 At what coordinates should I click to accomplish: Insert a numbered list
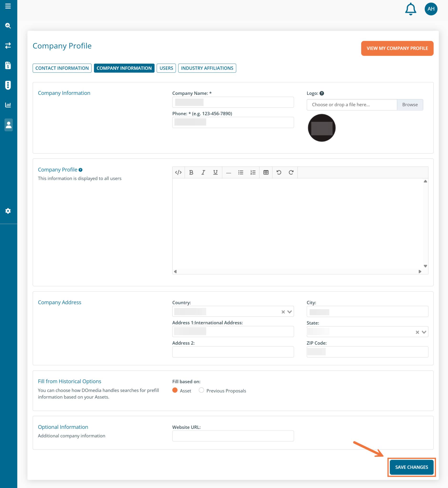click(253, 172)
